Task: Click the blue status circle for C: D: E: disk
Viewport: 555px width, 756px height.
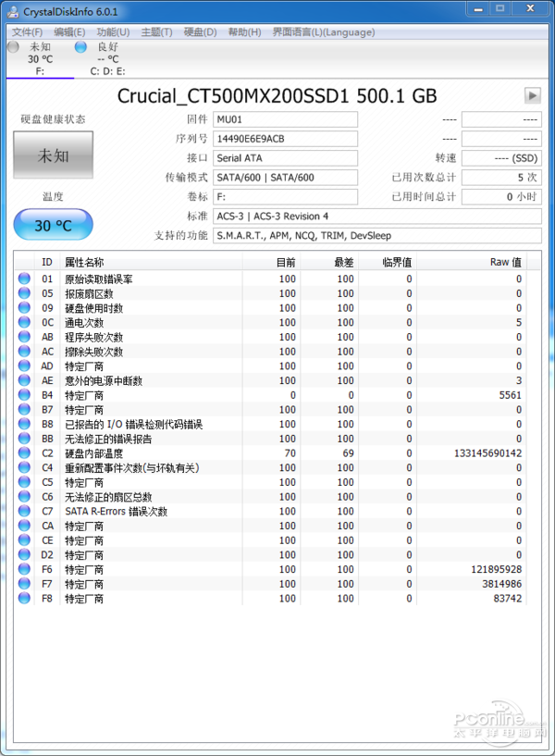Action: coord(80,47)
